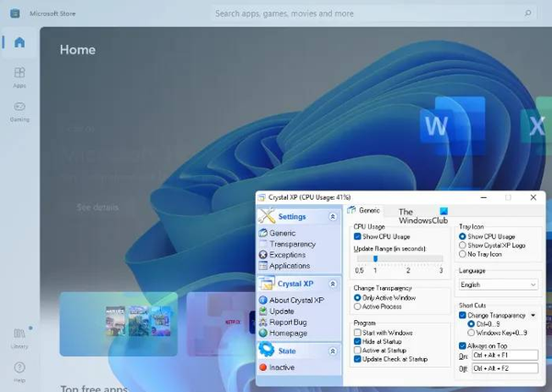Viewport: 552px width, 392px height.
Task: Click the Excel app icon in banner
Action: click(535, 126)
